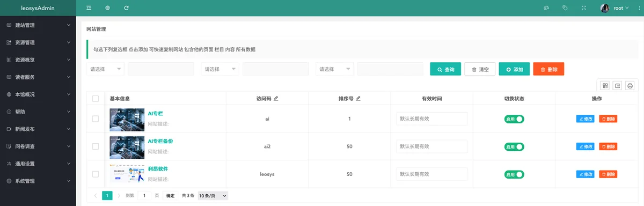Open the 读者服务 sidebar menu
The width and height of the screenshot is (644, 206).
(x=38, y=77)
